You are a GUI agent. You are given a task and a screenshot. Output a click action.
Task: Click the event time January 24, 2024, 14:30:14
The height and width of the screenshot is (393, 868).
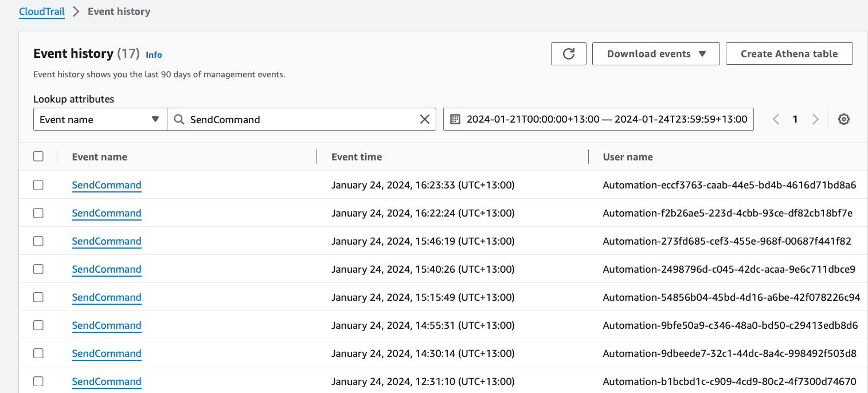tap(423, 353)
